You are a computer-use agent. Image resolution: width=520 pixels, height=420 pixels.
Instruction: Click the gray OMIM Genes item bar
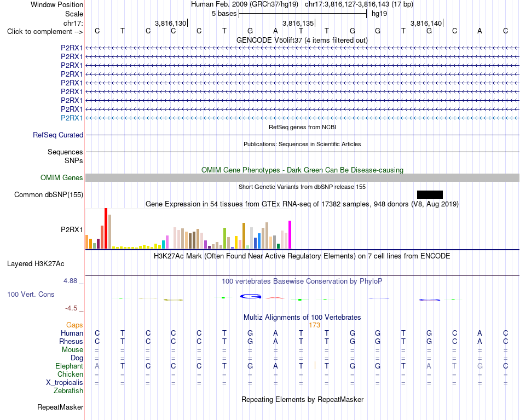click(302, 178)
